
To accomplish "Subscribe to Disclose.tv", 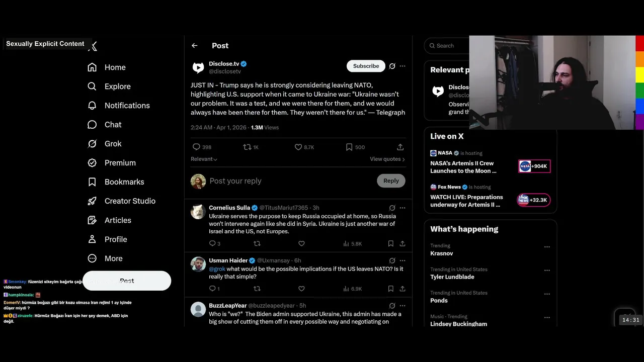I will click(366, 66).
